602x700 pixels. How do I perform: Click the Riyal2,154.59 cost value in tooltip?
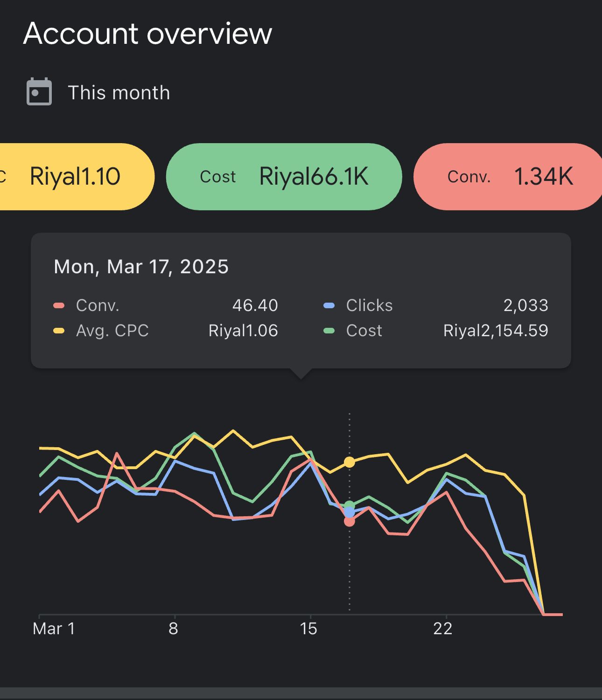pyautogui.click(x=496, y=331)
